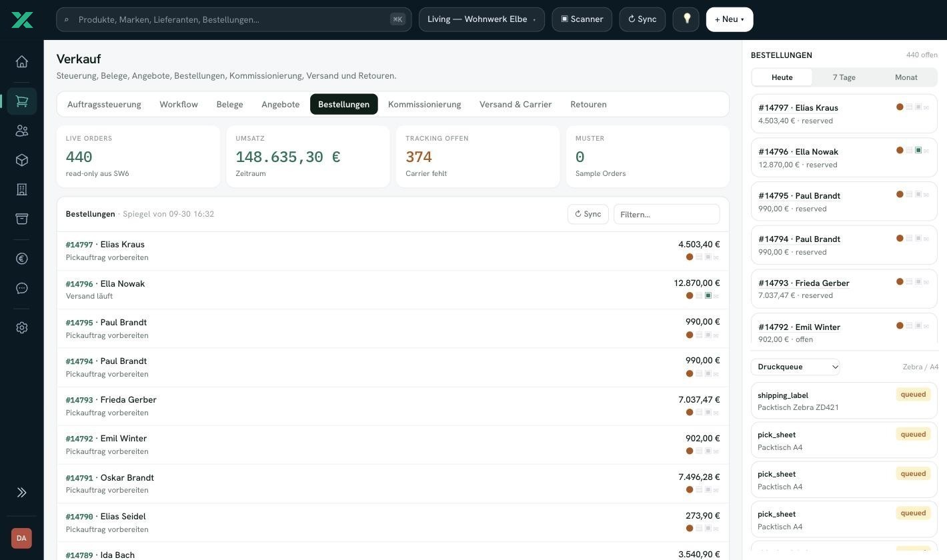This screenshot has height=560, width=947.
Task: Go to the home dashboard icon
Action: click(x=22, y=61)
